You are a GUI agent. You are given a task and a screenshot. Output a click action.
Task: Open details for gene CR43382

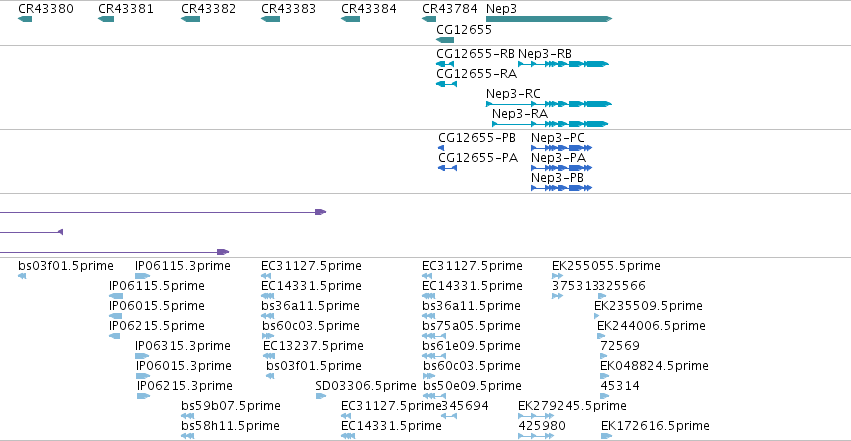pos(190,19)
